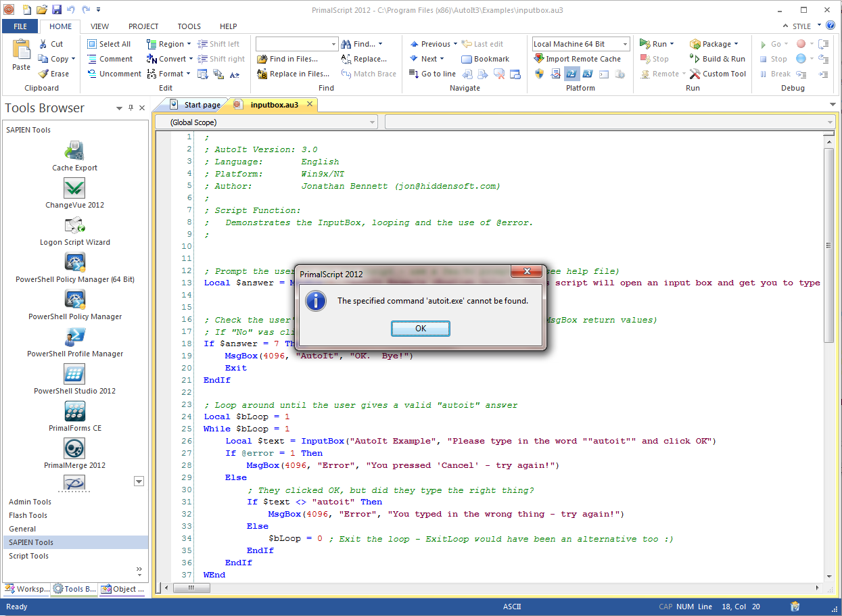Image resolution: width=842 pixels, height=616 pixels.
Task: Switch to the Object browser bottom tab
Action: point(123,589)
